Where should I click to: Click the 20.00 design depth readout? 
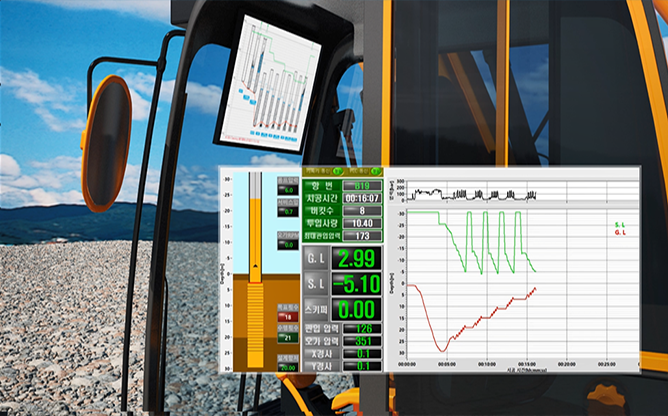[288, 368]
